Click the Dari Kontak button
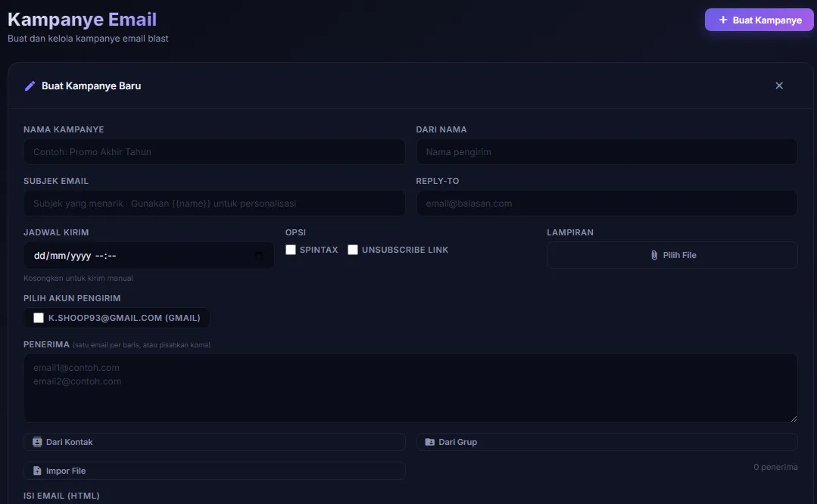The image size is (817, 504). 214,442
